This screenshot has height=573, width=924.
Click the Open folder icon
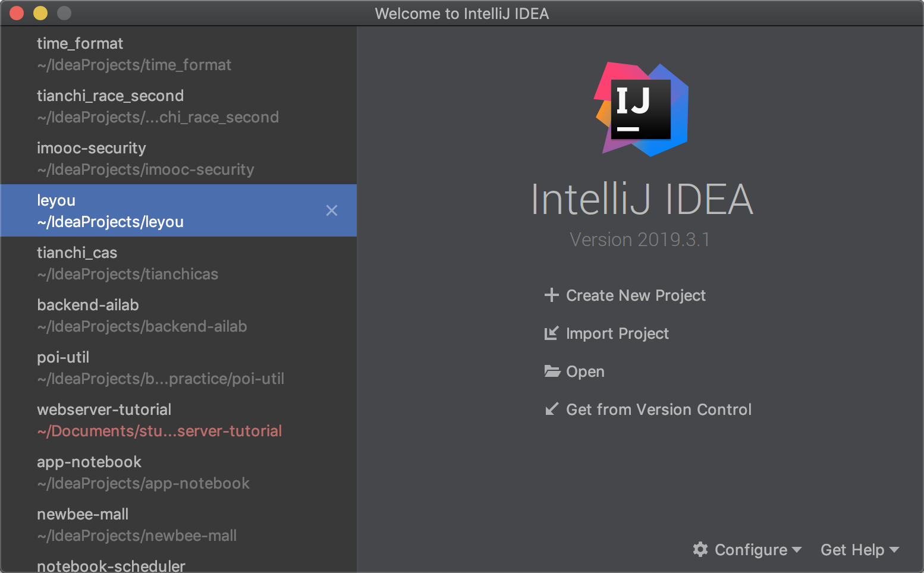point(552,371)
